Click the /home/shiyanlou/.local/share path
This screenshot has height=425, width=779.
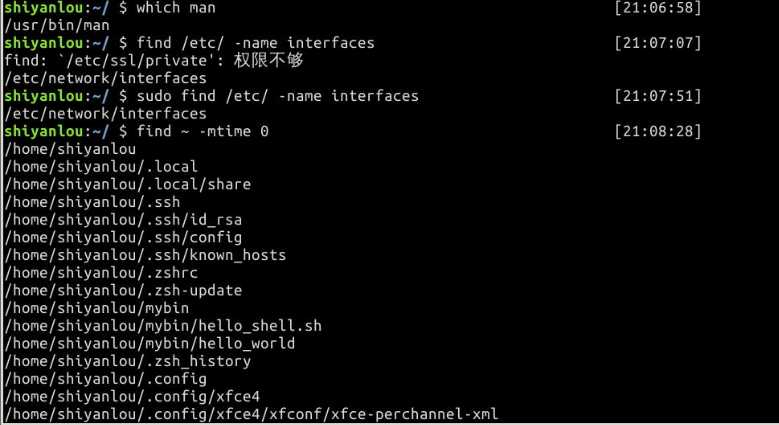pos(128,184)
